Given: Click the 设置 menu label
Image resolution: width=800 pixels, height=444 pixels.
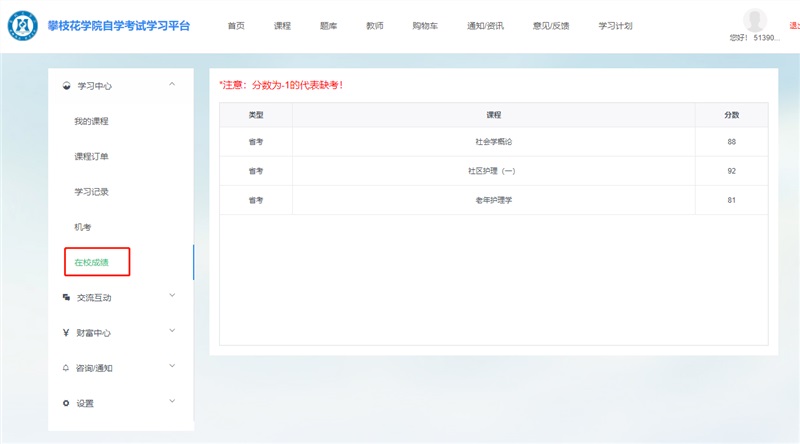Looking at the screenshot, I should click(85, 403).
